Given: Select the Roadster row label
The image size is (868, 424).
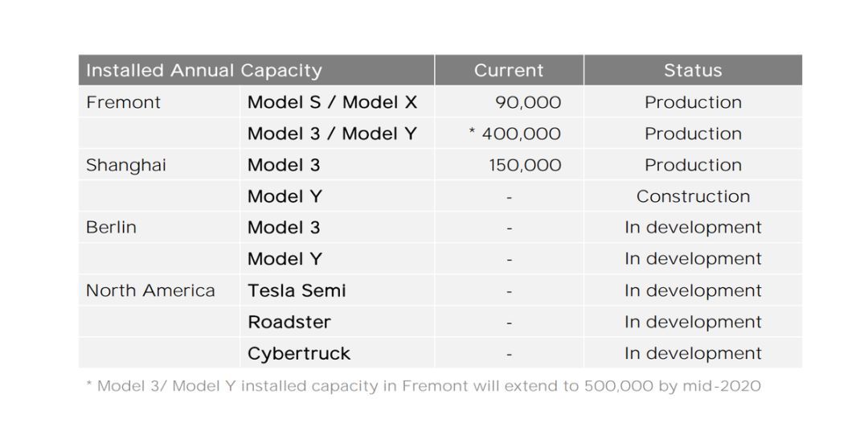Looking at the screenshot, I should (289, 322).
